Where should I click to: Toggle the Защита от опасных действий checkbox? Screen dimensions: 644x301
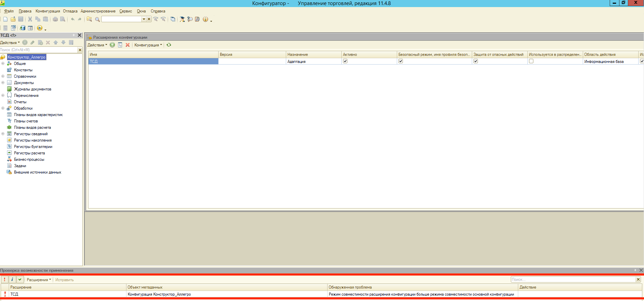point(476,61)
